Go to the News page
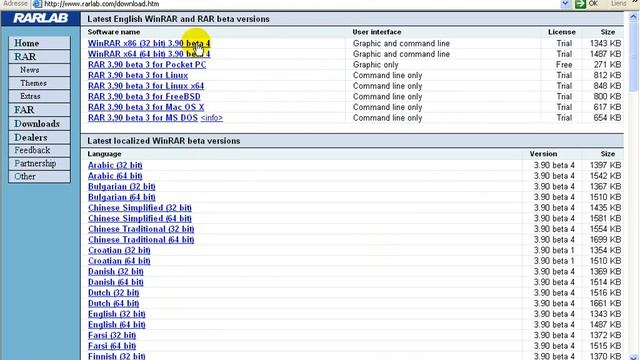This screenshot has width=640, height=360. point(39,70)
